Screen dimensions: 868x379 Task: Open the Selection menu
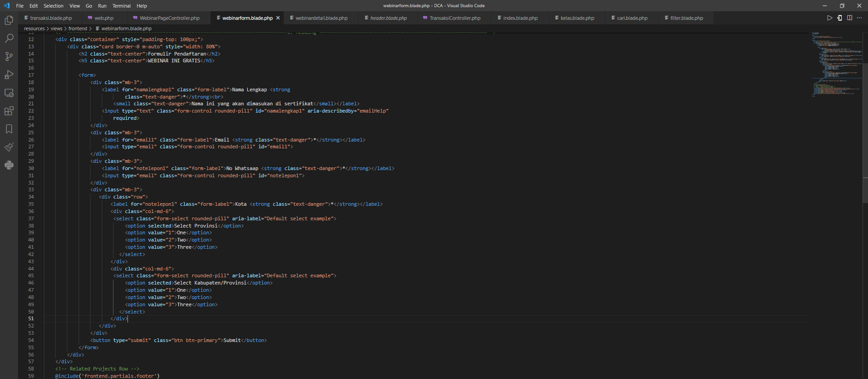tap(53, 5)
